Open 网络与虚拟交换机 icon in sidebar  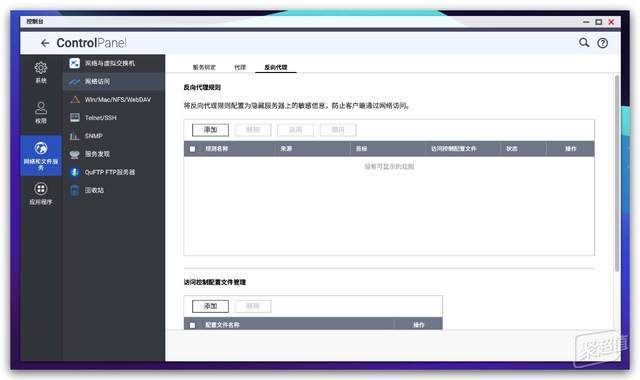pyautogui.click(x=75, y=63)
